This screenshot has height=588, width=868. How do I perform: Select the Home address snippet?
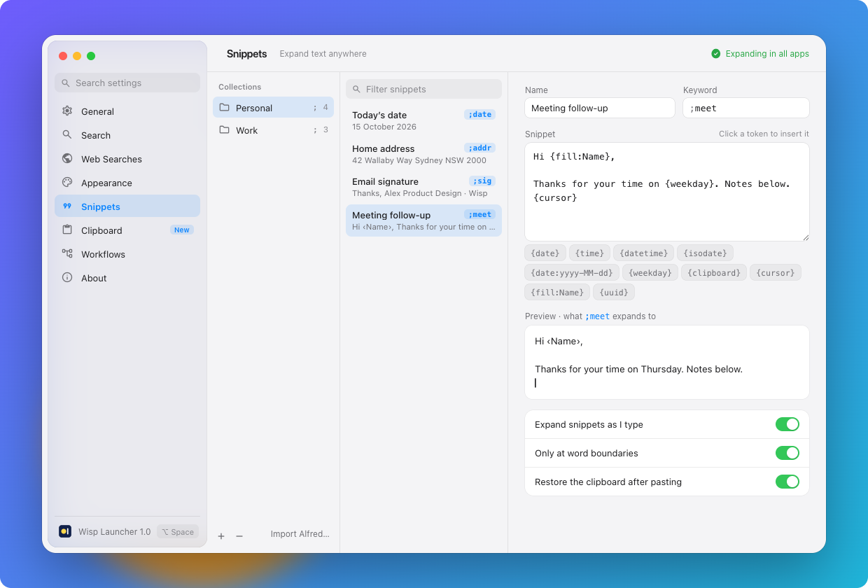pyautogui.click(x=423, y=154)
